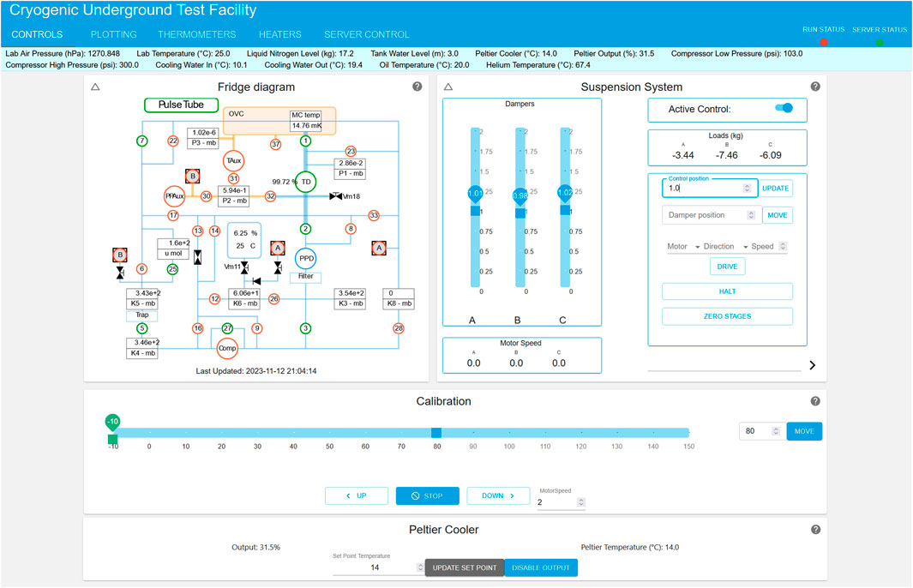Toggle valve 13 in the fridge diagram
The image size is (913, 588).
click(x=198, y=231)
